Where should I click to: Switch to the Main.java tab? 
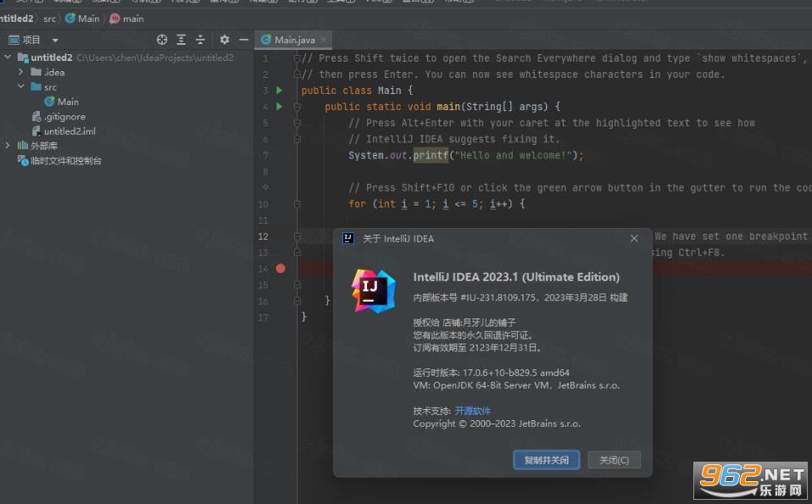pos(293,39)
